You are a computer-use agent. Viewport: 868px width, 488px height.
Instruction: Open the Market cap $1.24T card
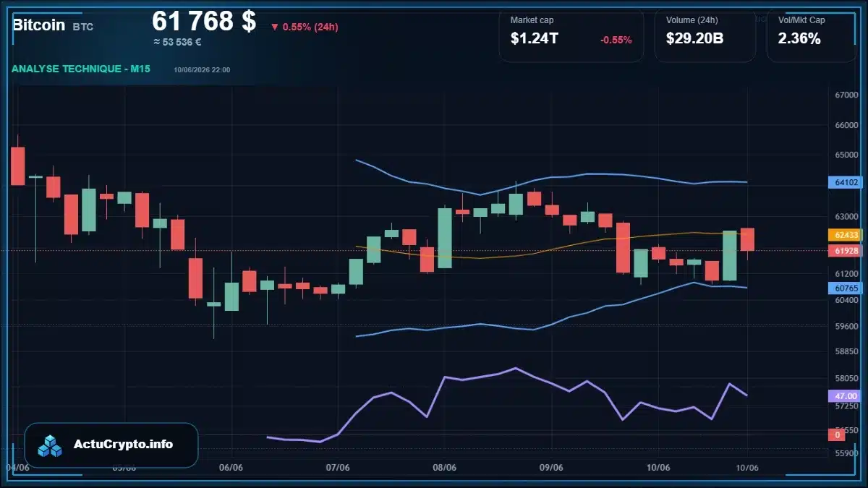coord(571,35)
